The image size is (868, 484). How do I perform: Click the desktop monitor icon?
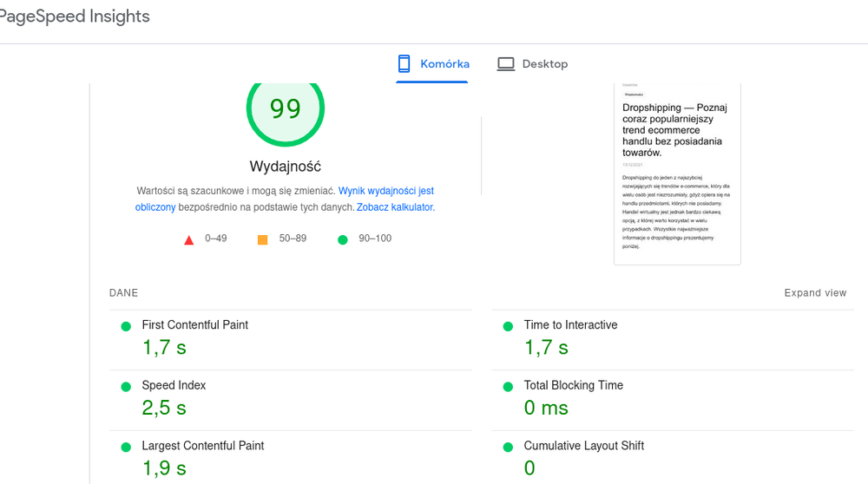(505, 64)
